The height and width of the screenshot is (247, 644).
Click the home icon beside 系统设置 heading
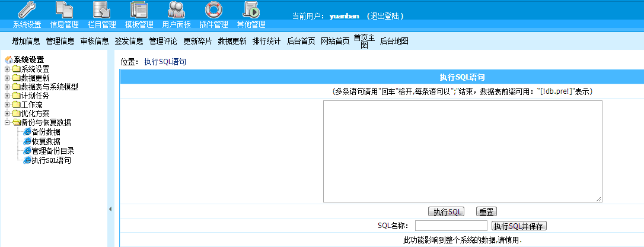[x=8, y=60]
